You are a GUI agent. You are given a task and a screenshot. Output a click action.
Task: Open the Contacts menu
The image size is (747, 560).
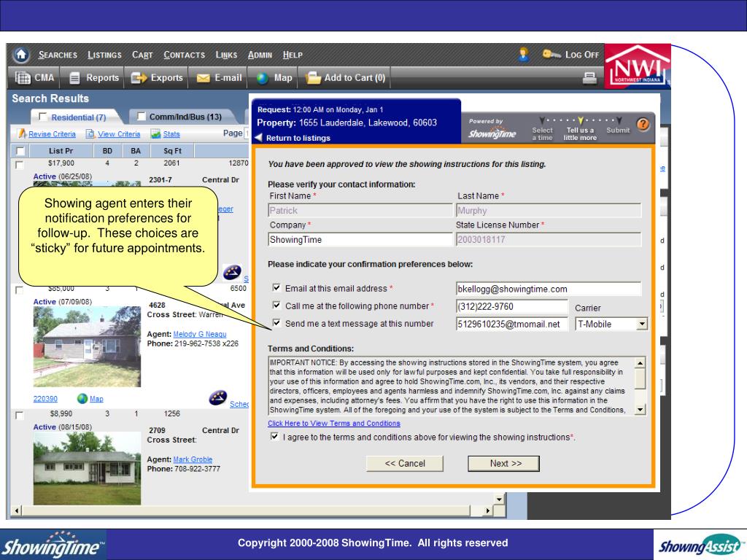tap(184, 55)
